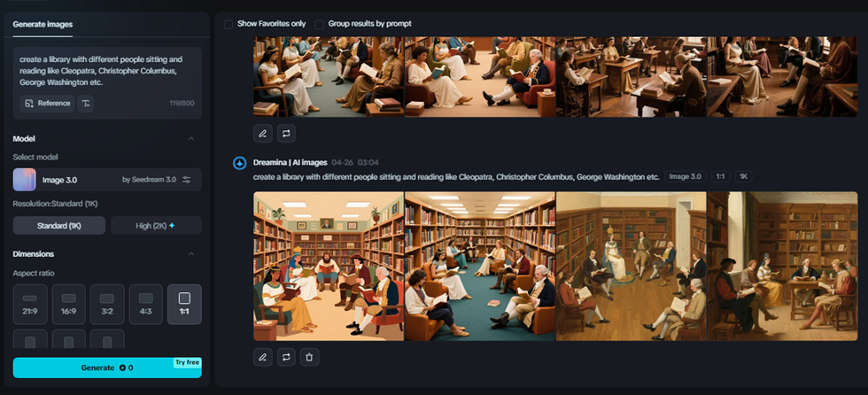Click the Reference button in prompt box
The height and width of the screenshot is (395, 868).
[48, 104]
